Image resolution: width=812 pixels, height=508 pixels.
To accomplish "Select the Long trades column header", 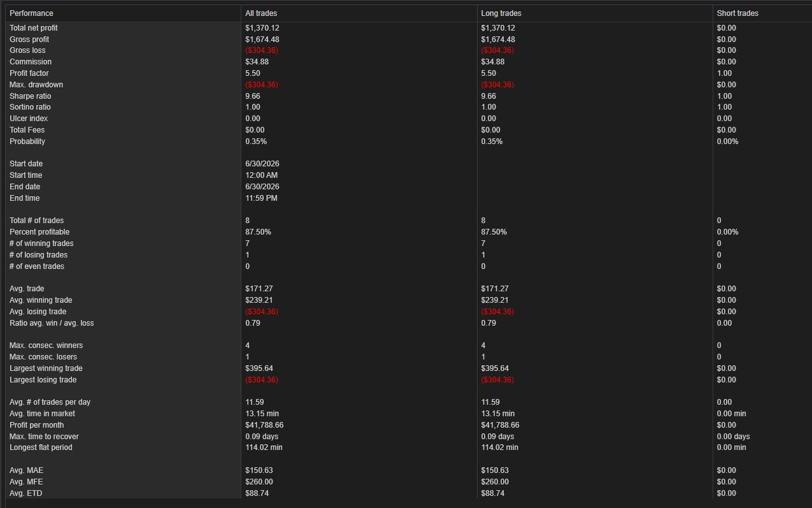I will coord(501,13).
